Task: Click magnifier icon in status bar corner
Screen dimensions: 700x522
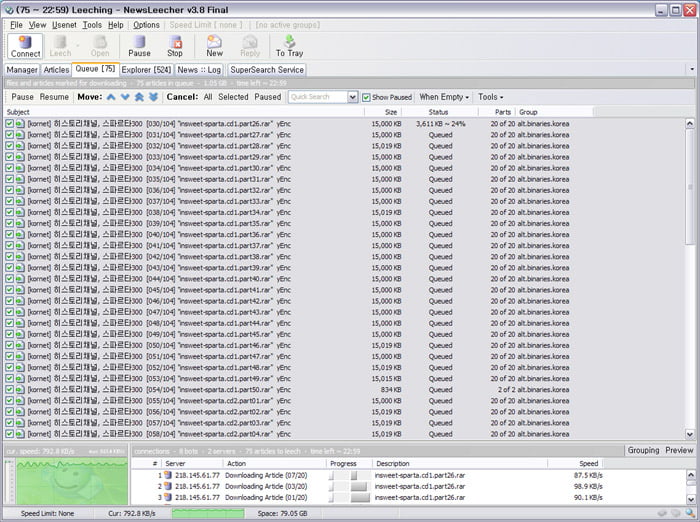Action: click(691, 514)
